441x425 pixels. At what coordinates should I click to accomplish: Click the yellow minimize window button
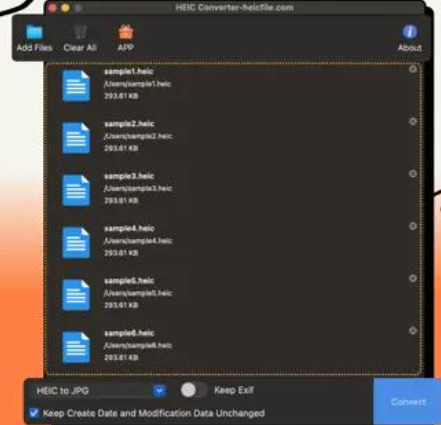click(65, 8)
